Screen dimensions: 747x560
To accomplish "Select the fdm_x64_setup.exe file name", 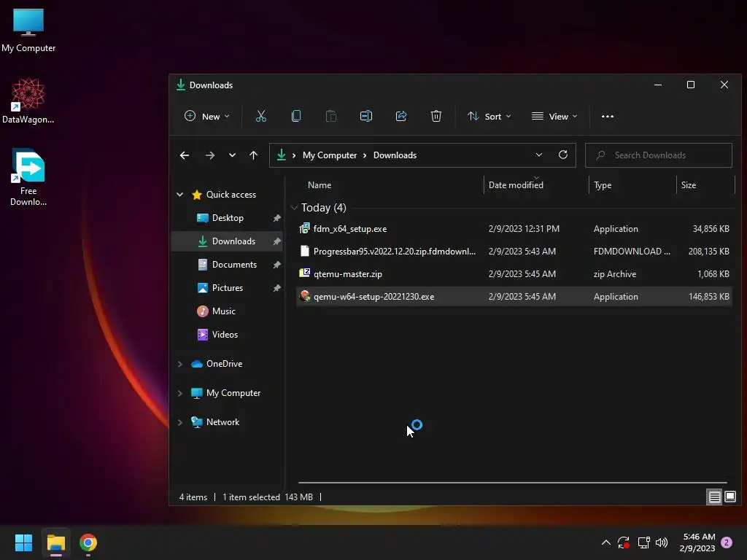I will 349,228.
